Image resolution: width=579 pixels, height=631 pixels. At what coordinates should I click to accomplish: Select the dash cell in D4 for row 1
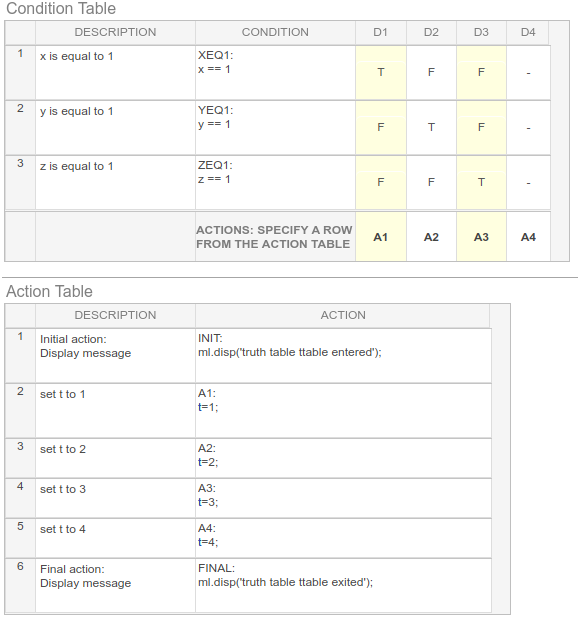click(528, 72)
